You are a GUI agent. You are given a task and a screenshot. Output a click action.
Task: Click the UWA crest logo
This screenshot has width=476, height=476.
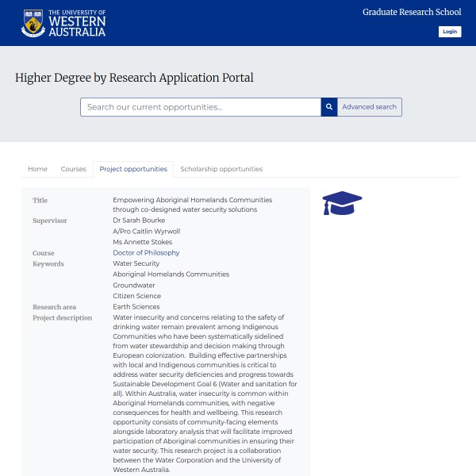pos(33,24)
